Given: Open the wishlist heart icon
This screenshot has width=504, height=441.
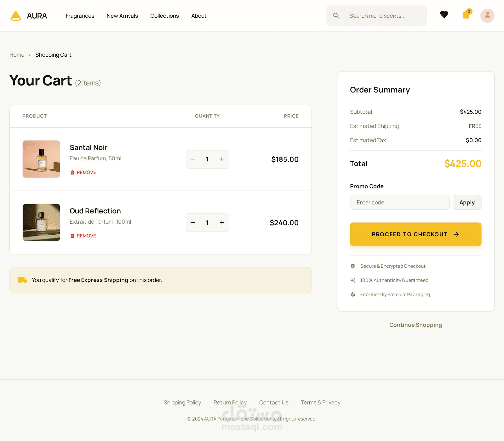Looking at the screenshot, I should click(444, 14).
